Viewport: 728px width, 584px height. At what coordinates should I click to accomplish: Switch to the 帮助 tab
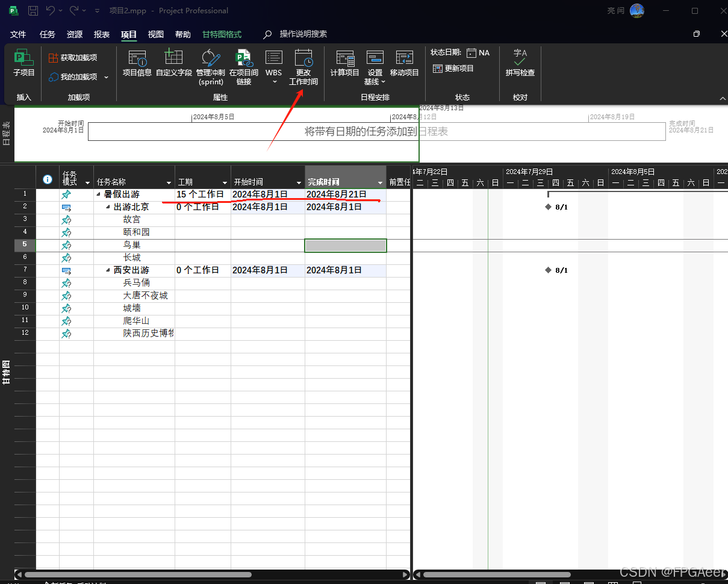pos(183,34)
